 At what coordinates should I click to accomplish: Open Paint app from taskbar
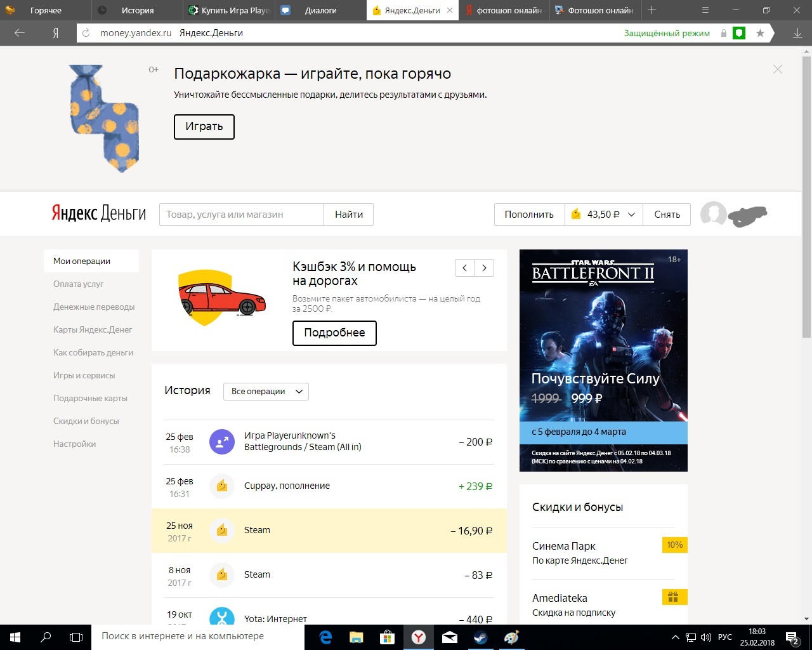tap(512, 637)
